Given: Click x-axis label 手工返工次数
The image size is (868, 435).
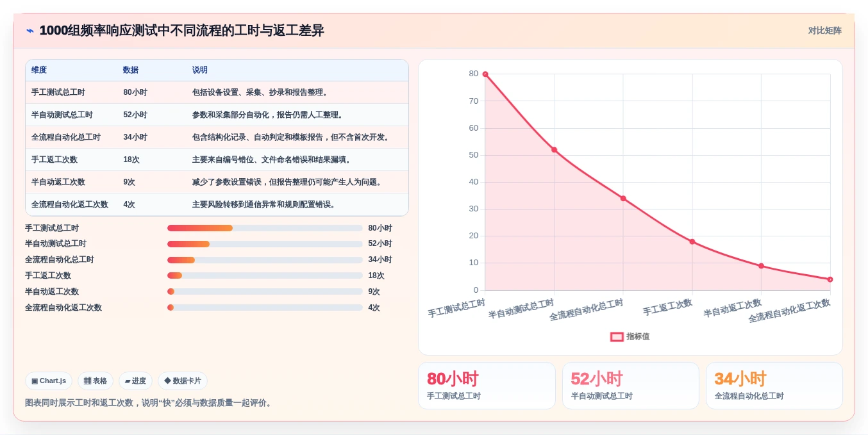Looking at the screenshot, I should (667, 308).
